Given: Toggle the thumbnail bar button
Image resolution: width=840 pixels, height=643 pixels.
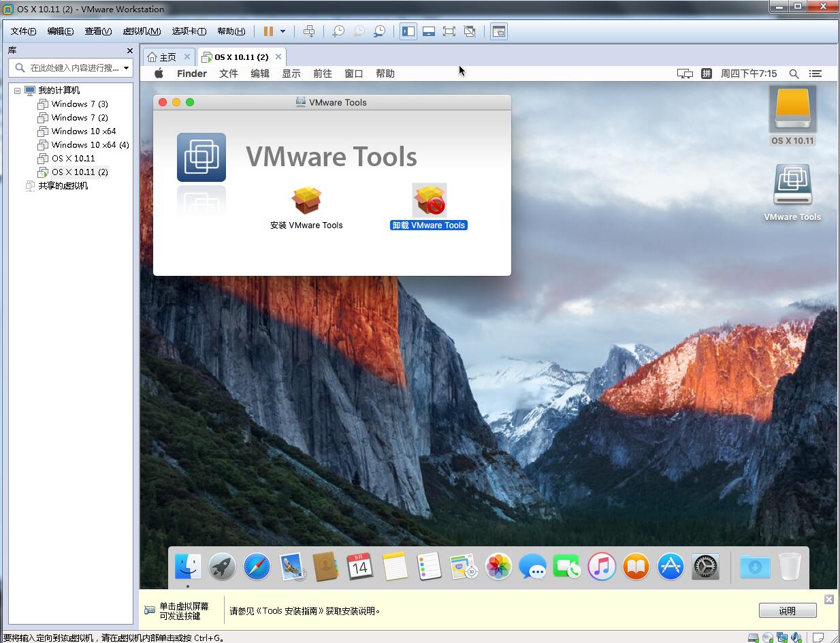Looking at the screenshot, I should pos(429,31).
